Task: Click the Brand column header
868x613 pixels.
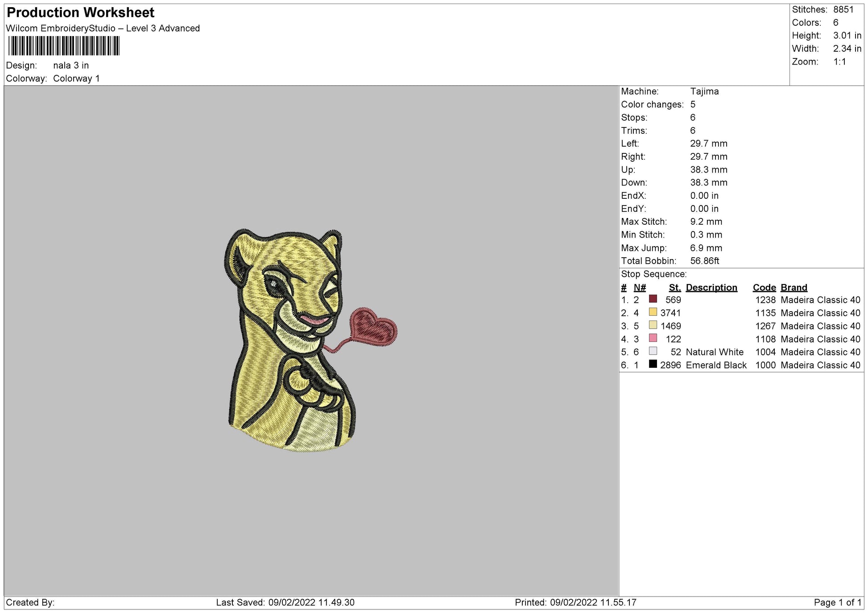Action: coord(794,288)
